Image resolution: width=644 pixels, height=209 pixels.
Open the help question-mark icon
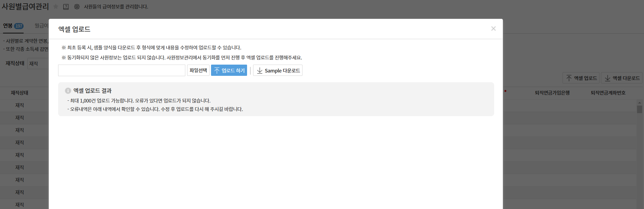(x=66, y=7)
